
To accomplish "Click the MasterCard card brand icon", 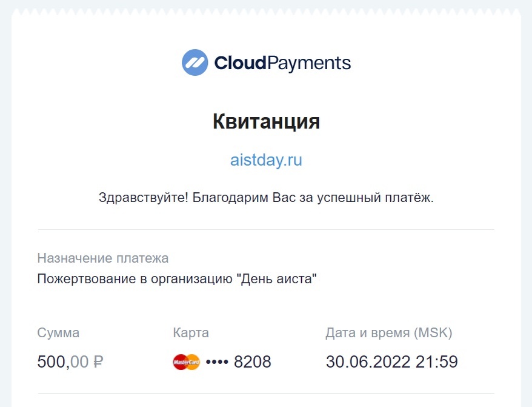I will (186, 362).
